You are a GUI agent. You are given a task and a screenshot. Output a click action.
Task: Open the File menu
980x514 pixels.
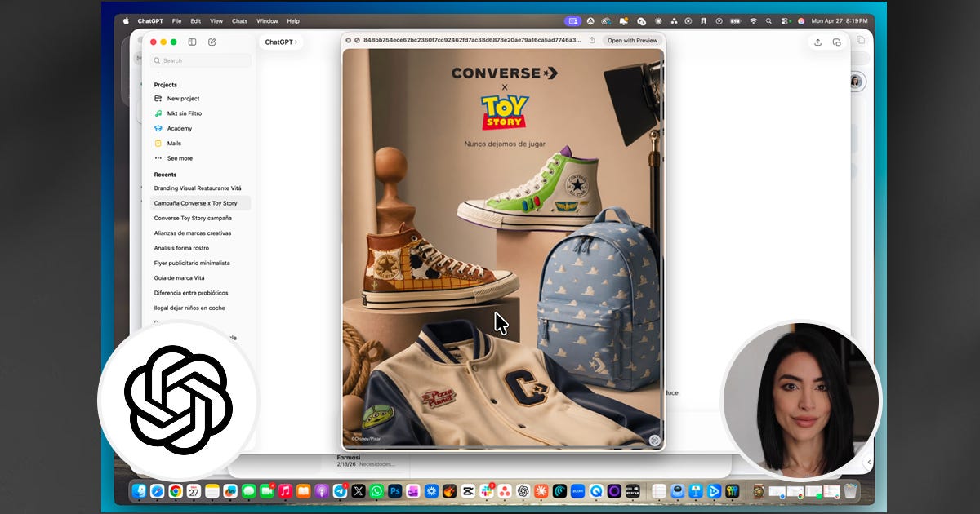tap(177, 20)
